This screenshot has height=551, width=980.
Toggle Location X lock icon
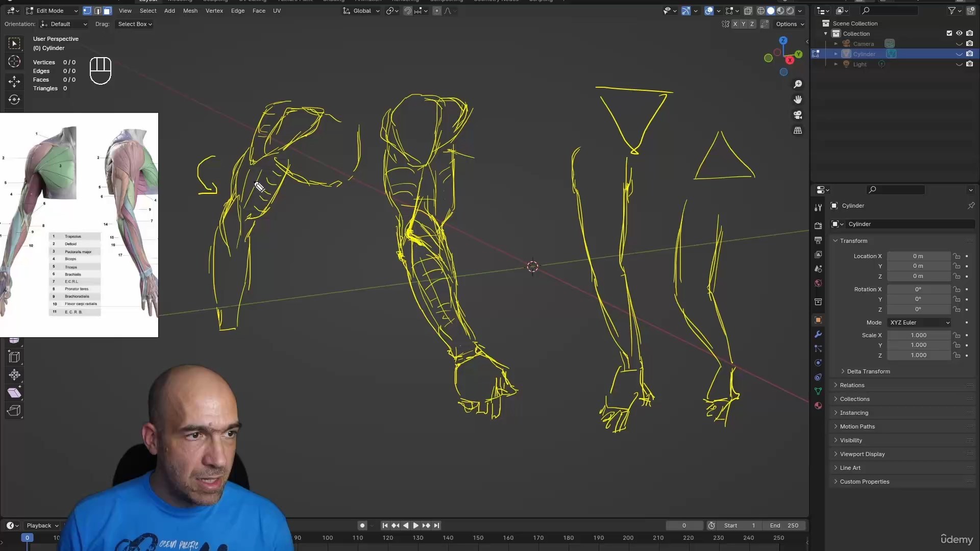957,256
